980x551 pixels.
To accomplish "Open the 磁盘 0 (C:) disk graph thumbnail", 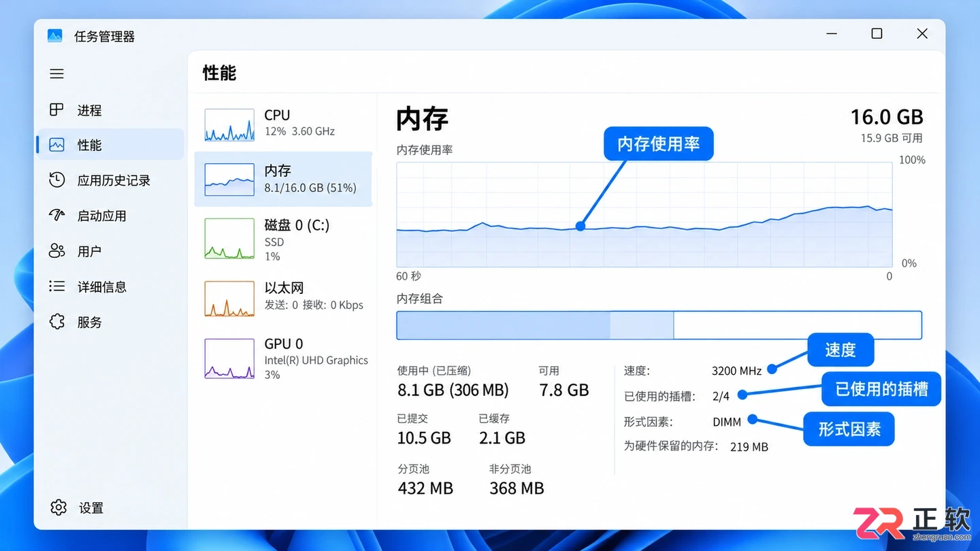I will pyautogui.click(x=229, y=238).
